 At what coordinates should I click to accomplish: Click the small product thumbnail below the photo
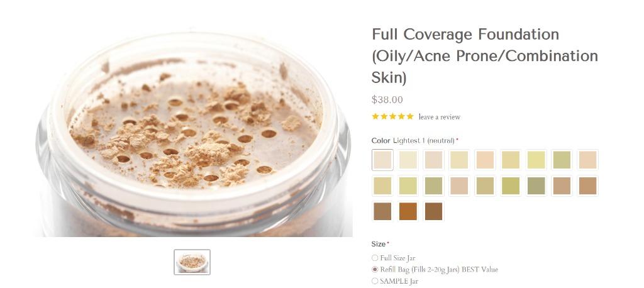[192, 262]
